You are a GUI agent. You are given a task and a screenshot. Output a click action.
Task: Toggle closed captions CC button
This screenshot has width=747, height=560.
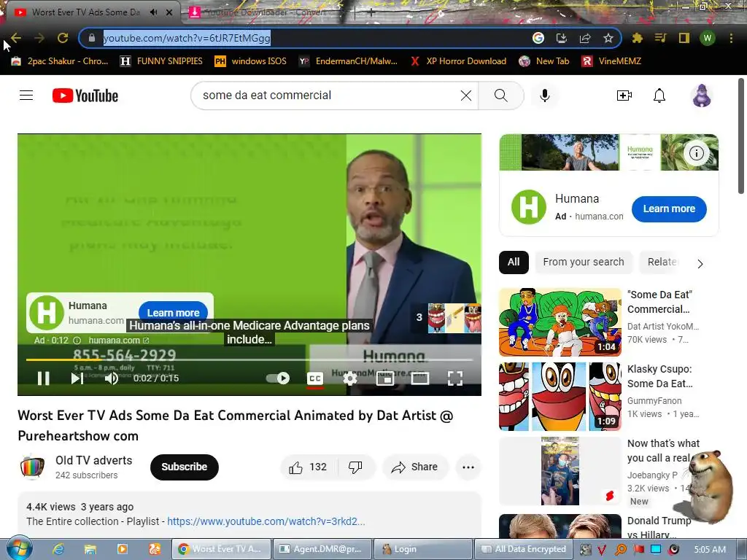pyautogui.click(x=315, y=378)
